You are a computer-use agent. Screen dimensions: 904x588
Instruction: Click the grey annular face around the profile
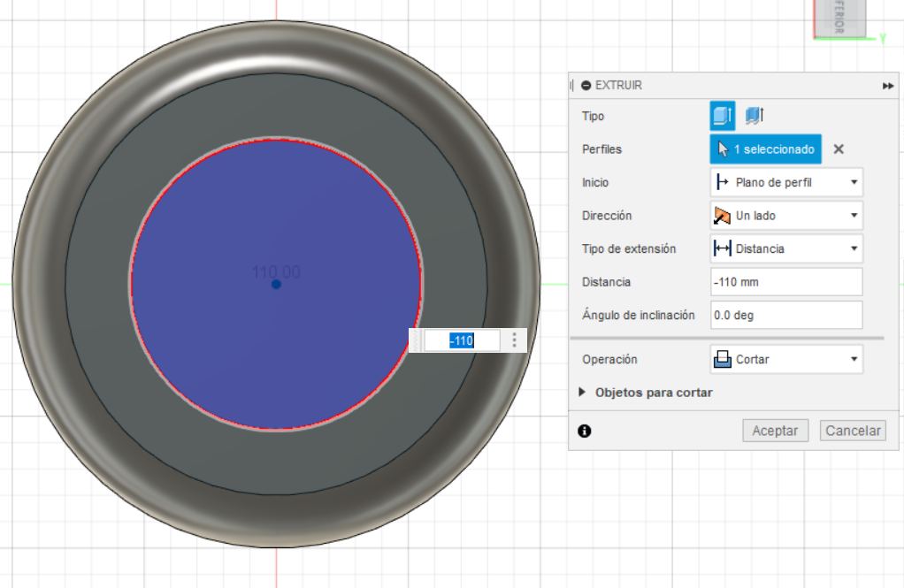pyautogui.click(x=276, y=462)
